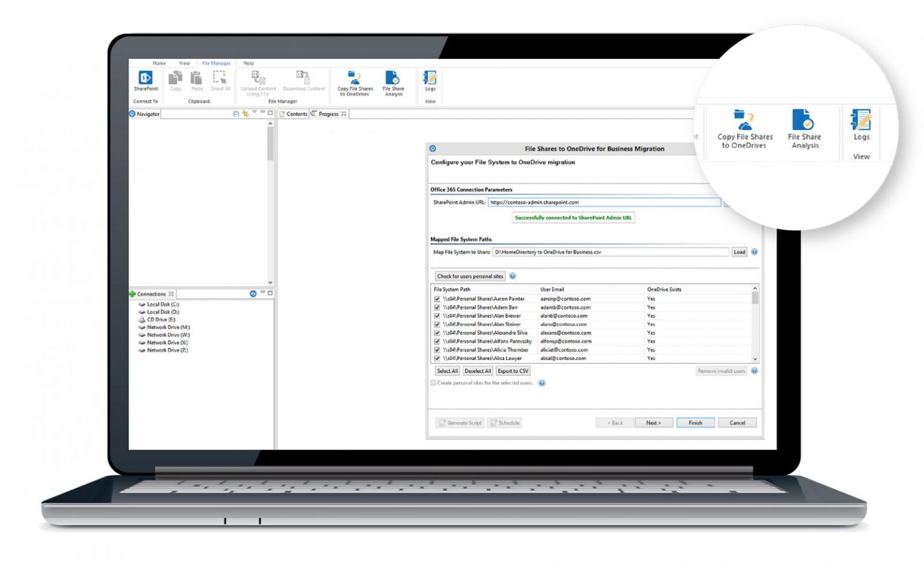Close the Connections tab with its X
Screen dimensions: 924x562
coord(171,294)
